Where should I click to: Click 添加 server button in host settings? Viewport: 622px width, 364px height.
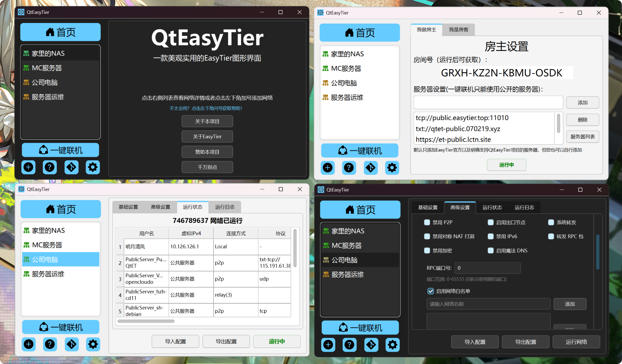click(x=582, y=102)
